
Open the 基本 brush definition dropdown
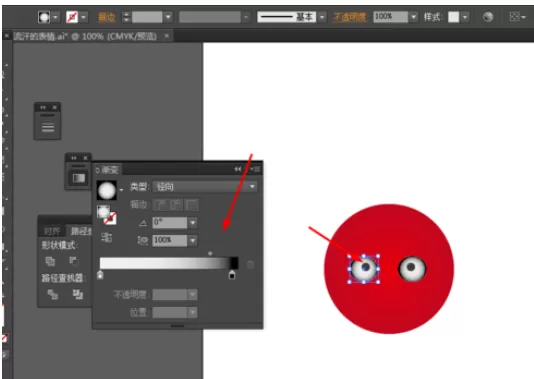pyautogui.click(x=322, y=17)
